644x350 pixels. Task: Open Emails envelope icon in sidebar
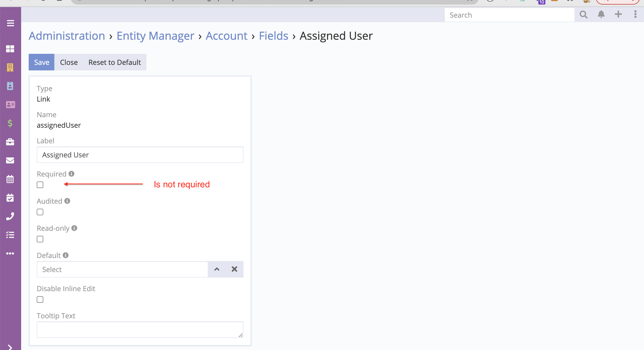click(x=10, y=160)
